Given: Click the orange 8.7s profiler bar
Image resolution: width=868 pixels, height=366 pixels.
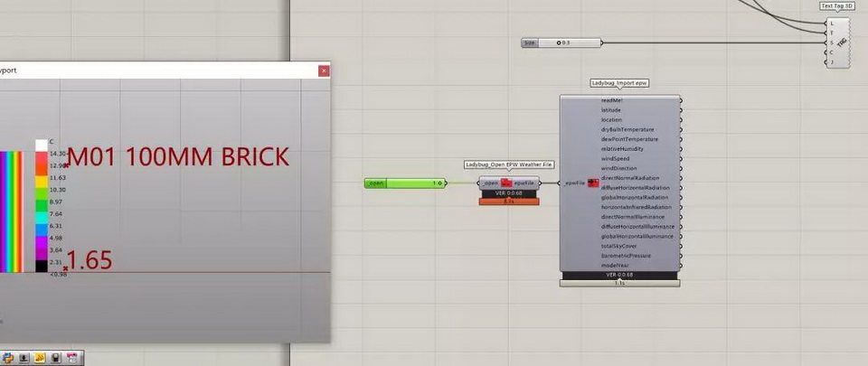Looking at the screenshot, I should pos(509,201).
